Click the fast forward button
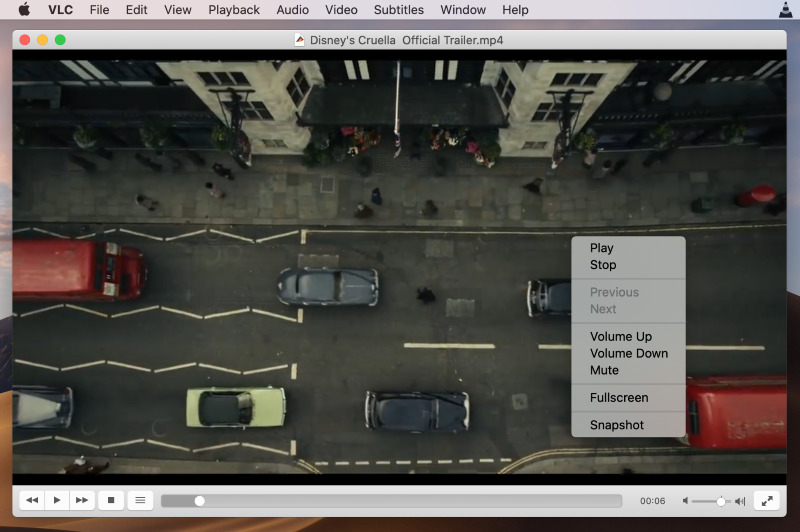This screenshot has height=532, width=800. (82, 500)
